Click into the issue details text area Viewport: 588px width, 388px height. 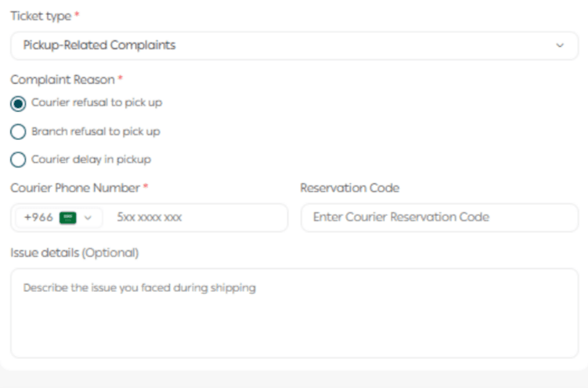tap(294, 313)
